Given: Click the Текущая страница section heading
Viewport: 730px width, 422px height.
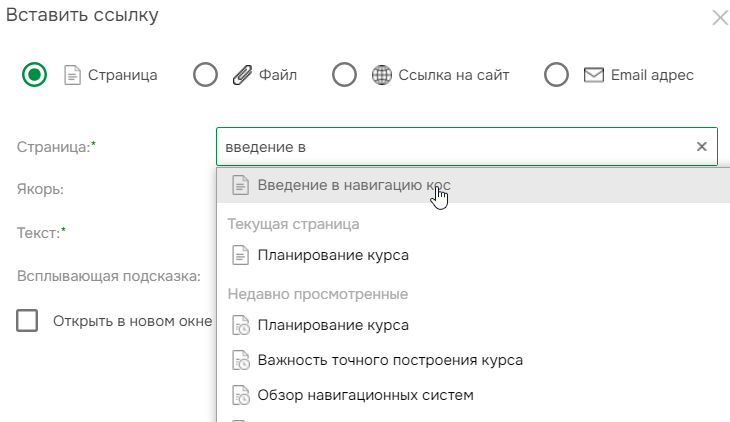Looking at the screenshot, I should coord(293,224).
